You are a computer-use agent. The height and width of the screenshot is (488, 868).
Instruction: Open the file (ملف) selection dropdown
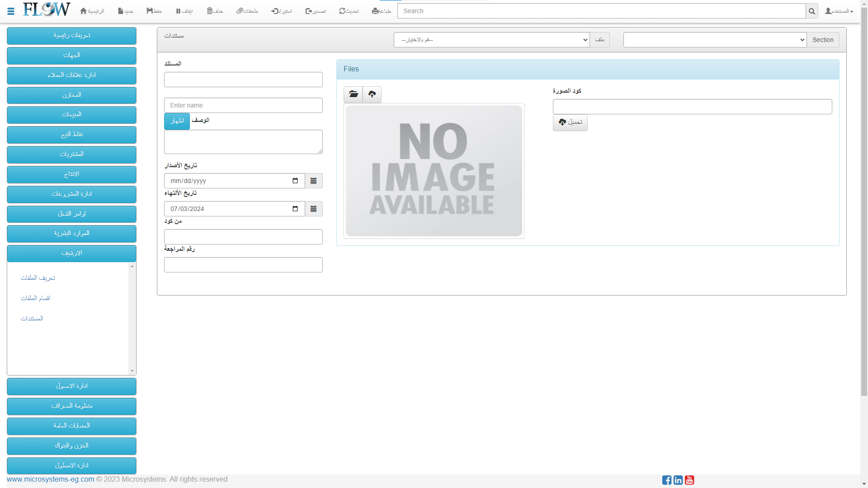pos(491,40)
